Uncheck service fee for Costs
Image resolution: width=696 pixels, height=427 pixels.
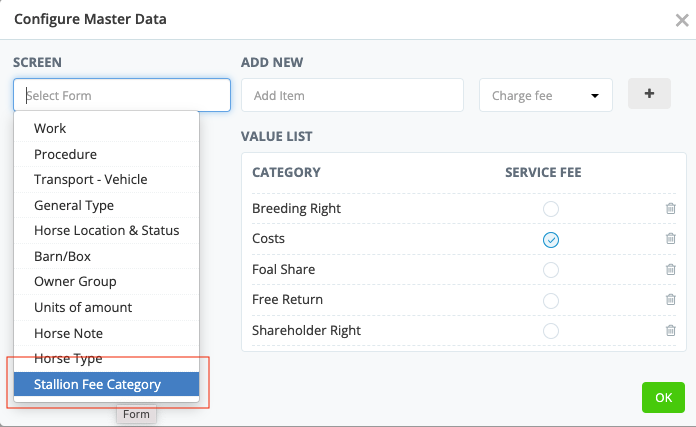[x=550, y=239]
